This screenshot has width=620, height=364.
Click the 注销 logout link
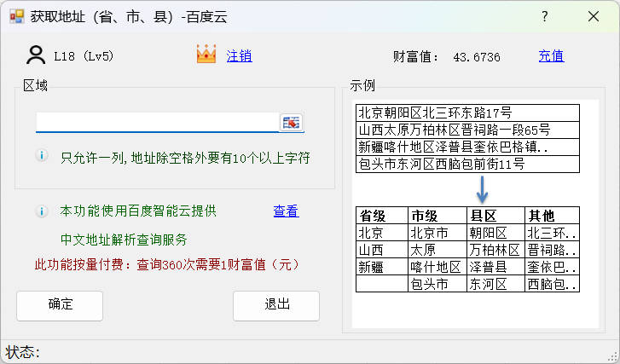pyautogui.click(x=239, y=57)
